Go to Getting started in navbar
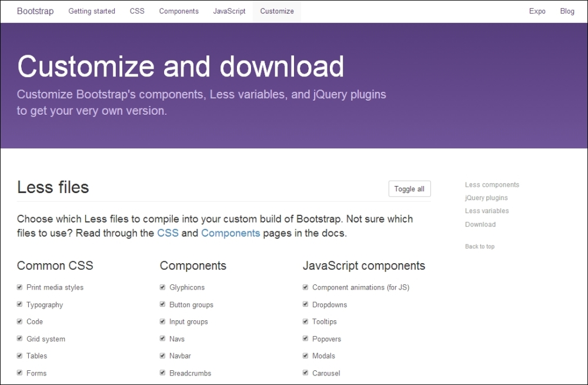The image size is (588, 385). click(92, 11)
